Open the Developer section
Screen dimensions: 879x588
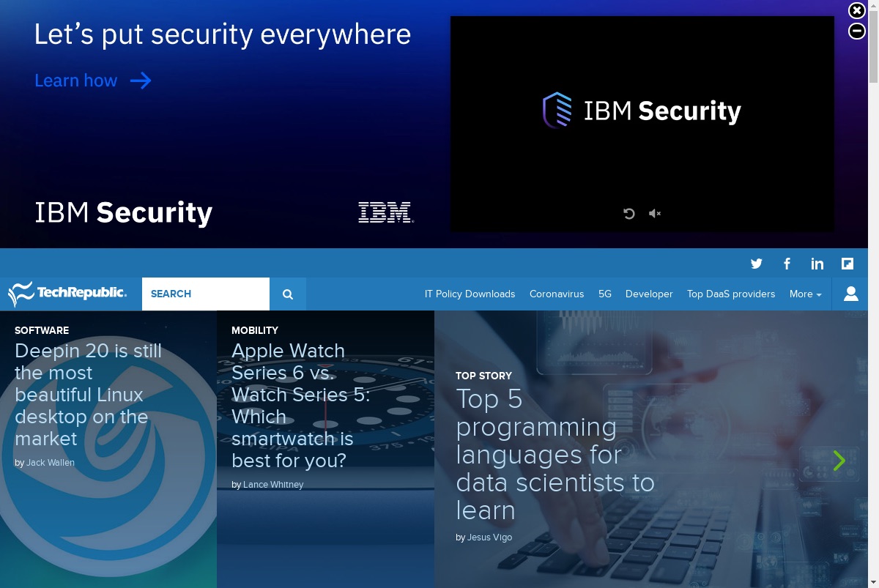(x=649, y=294)
